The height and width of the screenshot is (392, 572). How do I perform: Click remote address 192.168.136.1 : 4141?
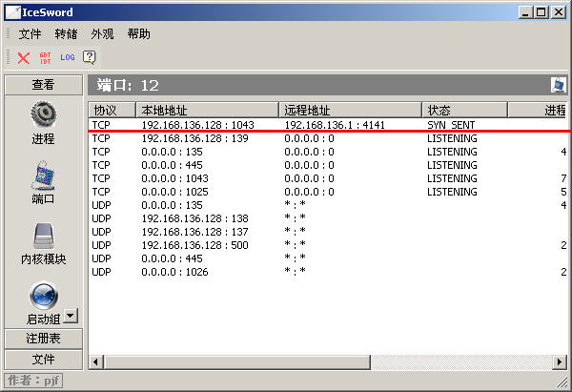[335, 125]
